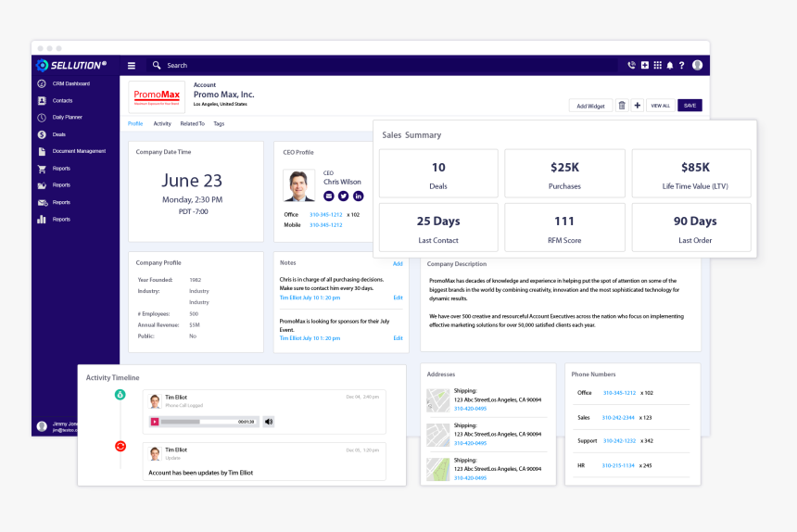Click green phone call timeline marker

120,394
